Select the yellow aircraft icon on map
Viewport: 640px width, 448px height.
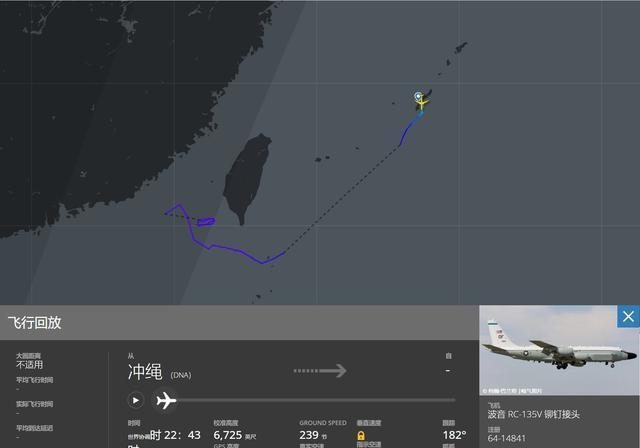point(422,103)
